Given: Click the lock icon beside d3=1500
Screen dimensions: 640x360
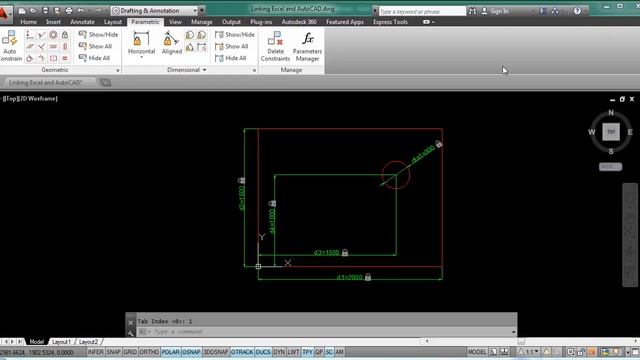Looking at the screenshot, I should (x=345, y=253).
